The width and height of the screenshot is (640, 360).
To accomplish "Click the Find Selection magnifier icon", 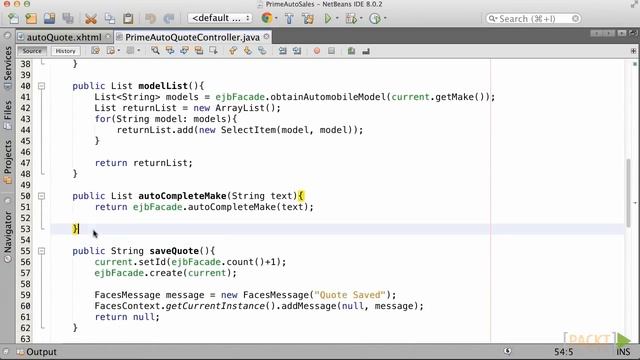I will pos(156,51).
